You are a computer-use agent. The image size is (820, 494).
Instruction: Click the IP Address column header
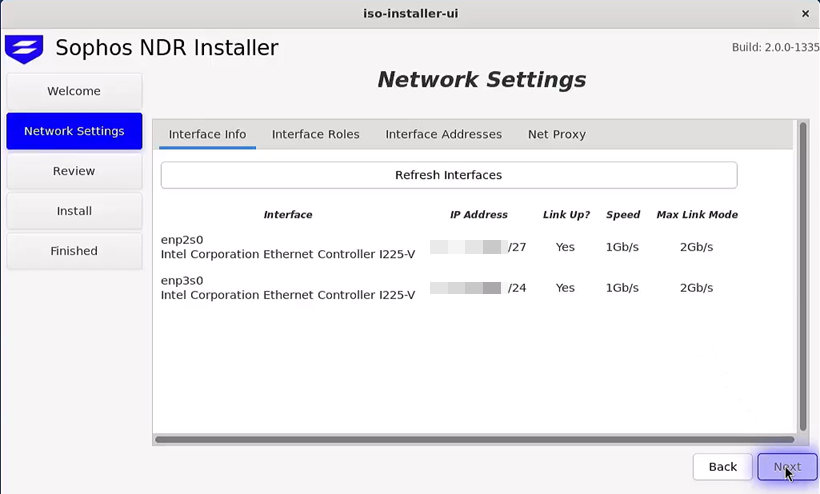(x=479, y=215)
